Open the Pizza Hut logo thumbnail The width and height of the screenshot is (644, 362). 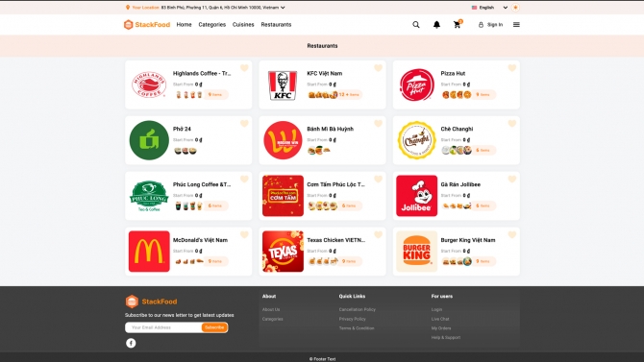point(416,84)
